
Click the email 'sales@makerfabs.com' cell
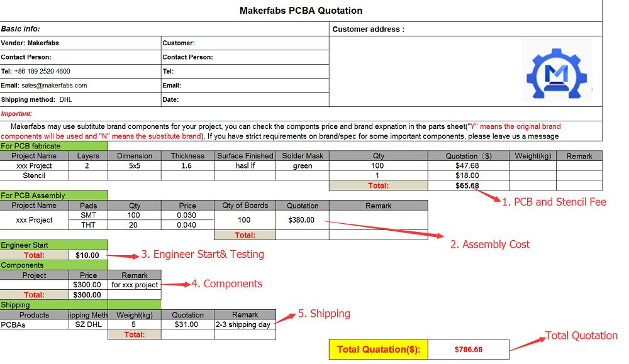pos(81,85)
